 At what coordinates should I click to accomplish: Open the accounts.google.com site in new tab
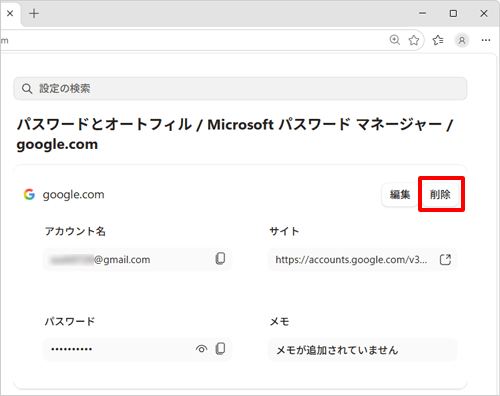point(445,259)
